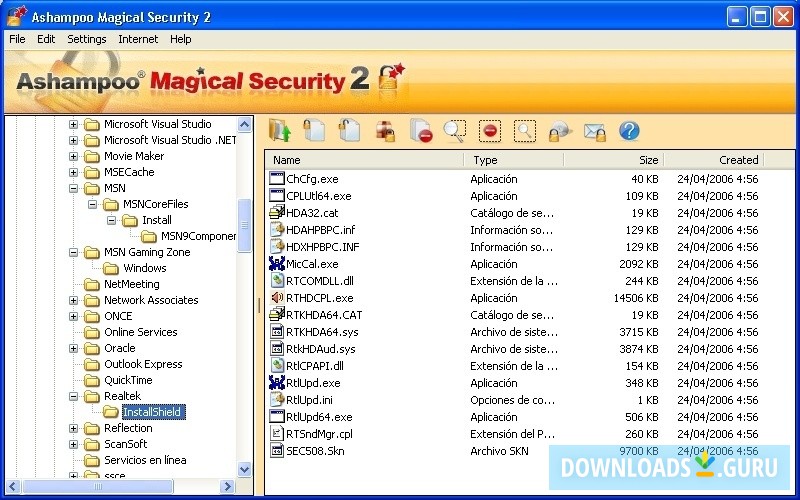This screenshot has width=800, height=500.
Task: Collapse the MSN Gaming Zone node
Action: point(73,252)
